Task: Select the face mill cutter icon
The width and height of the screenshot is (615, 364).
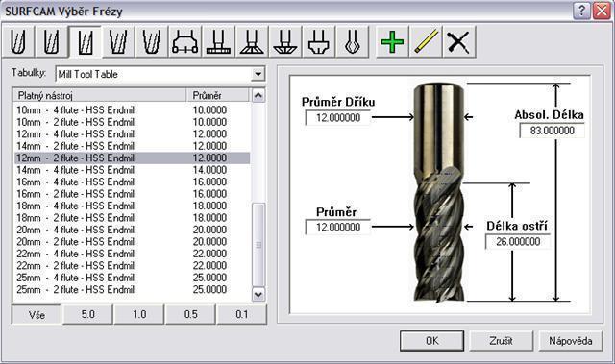Action: [184, 41]
